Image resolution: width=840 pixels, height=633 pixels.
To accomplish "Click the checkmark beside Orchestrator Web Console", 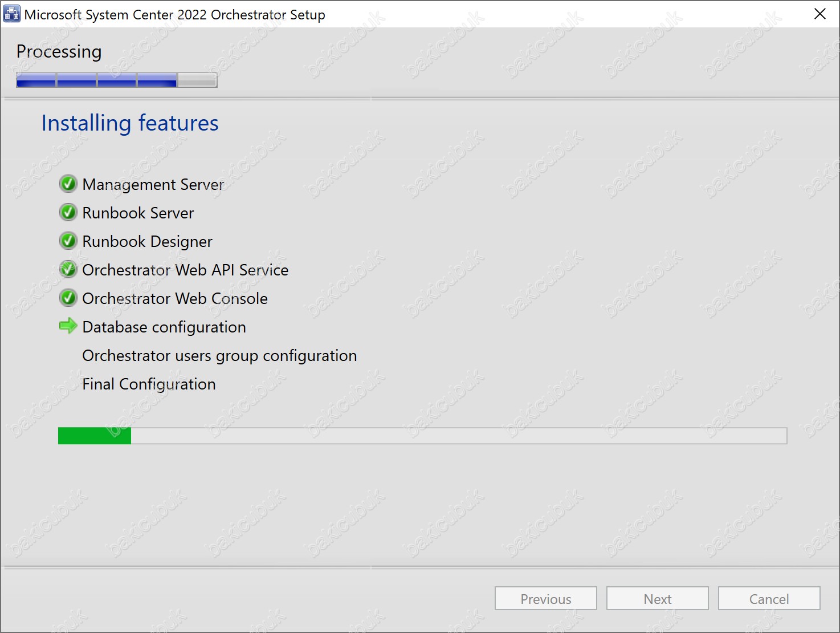I will [68, 298].
